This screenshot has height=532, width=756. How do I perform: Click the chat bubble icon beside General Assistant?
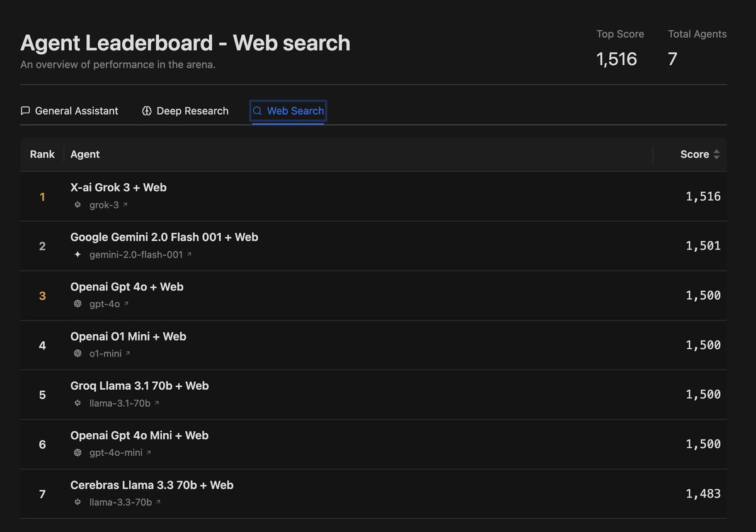(x=25, y=111)
